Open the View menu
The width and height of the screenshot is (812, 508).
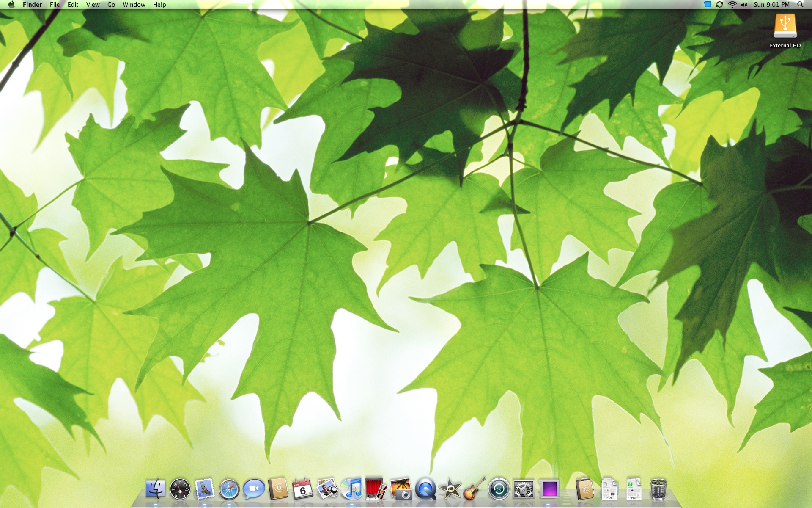93,5
